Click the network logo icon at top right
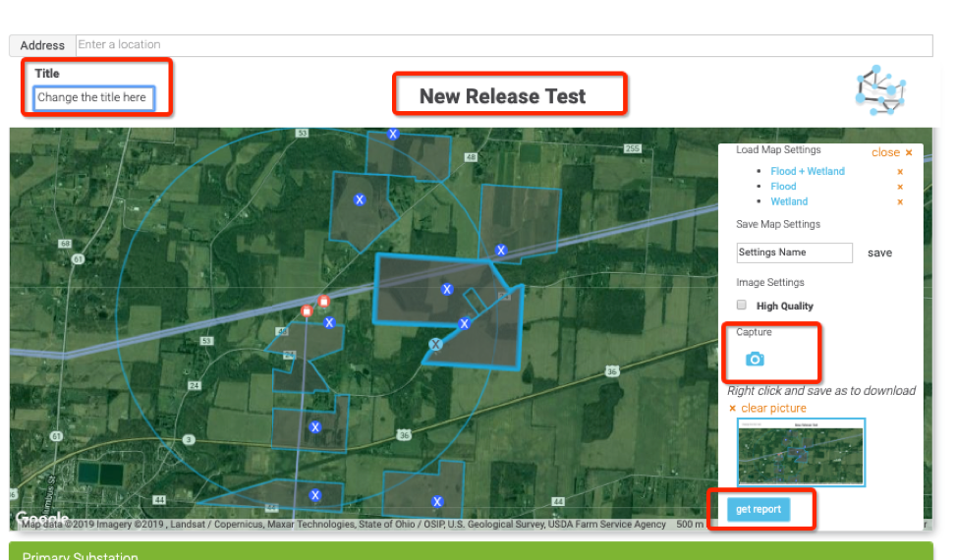 click(879, 91)
